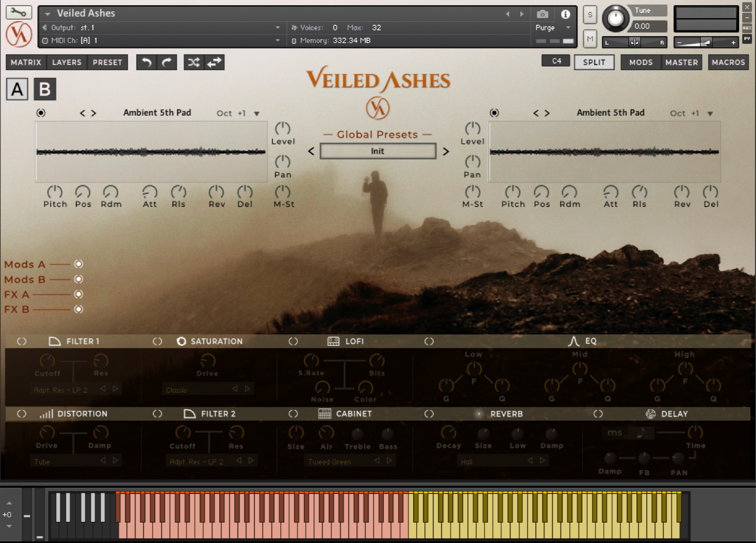The width and height of the screenshot is (756, 543).
Task: Open the wrench instrument edit icon
Action: 19,12
